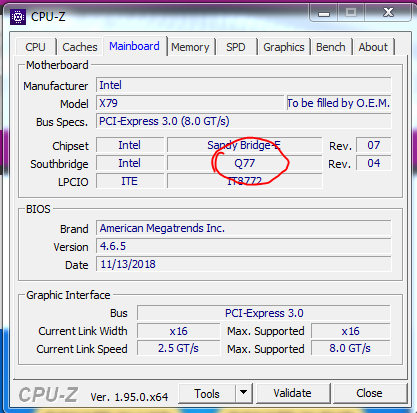The height and width of the screenshot is (413, 417).
Task: Click the Manufacturer Intel field
Action: (x=244, y=85)
